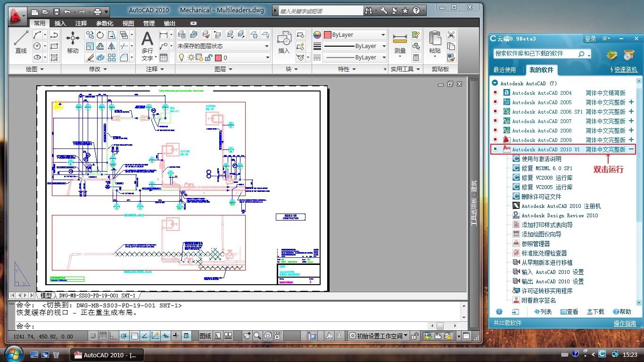This screenshot has width=644, height=362.
Task: Open the Parametric (参数化) ribbon tab
Action: click(x=105, y=23)
